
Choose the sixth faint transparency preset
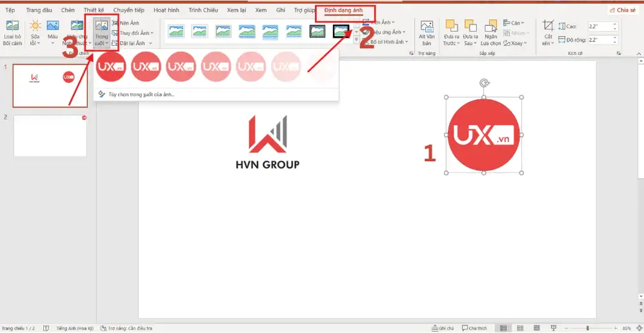point(286,66)
